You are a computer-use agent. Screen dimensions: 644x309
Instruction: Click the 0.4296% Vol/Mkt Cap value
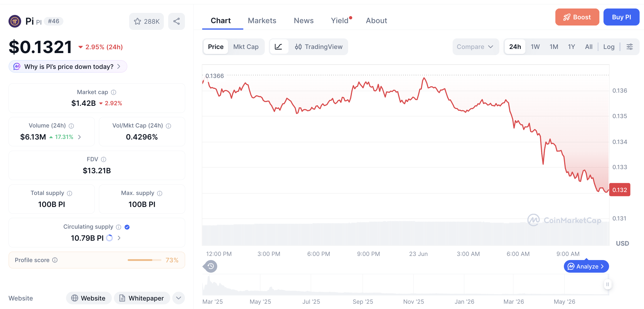point(142,137)
